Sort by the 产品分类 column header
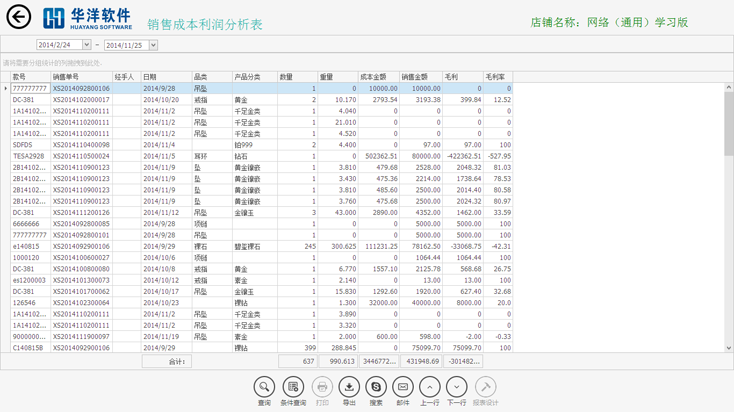The width and height of the screenshot is (734, 412). point(255,77)
